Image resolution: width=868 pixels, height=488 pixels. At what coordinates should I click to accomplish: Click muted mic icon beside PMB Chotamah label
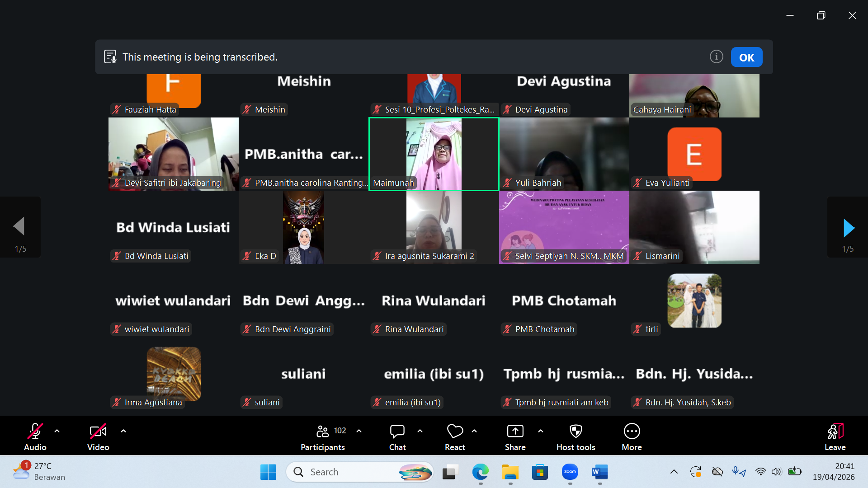coord(507,329)
